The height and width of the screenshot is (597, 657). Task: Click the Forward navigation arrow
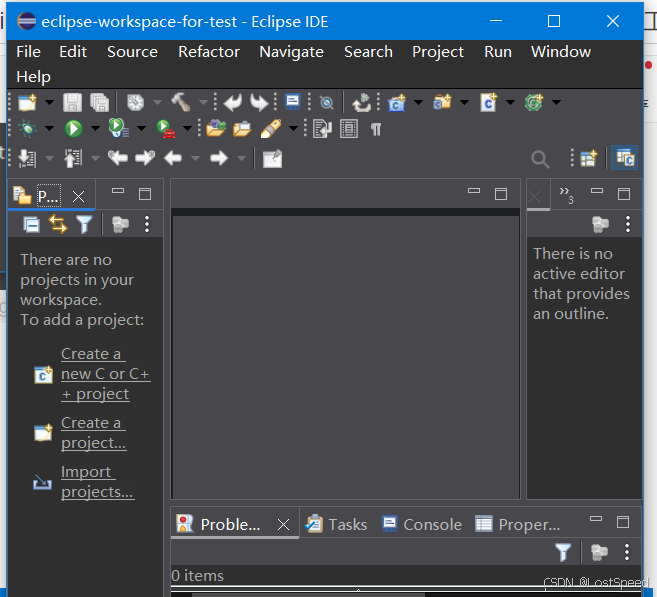tap(218, 158)
